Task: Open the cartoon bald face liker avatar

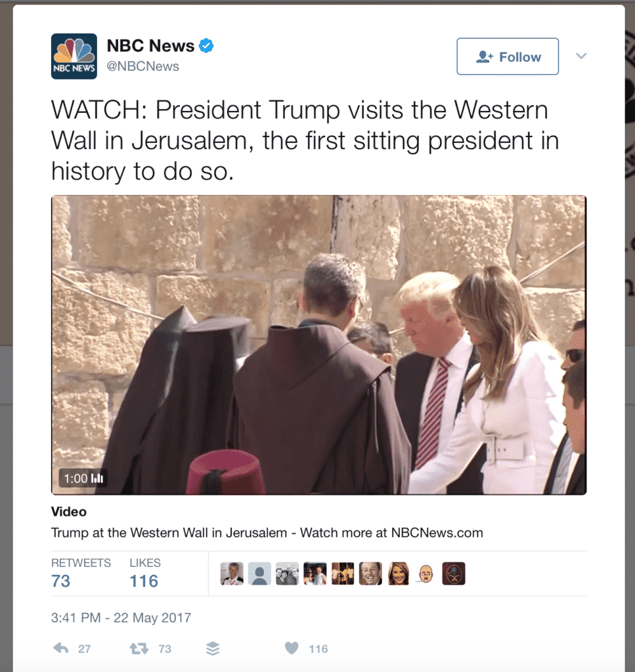Action: 426,574
